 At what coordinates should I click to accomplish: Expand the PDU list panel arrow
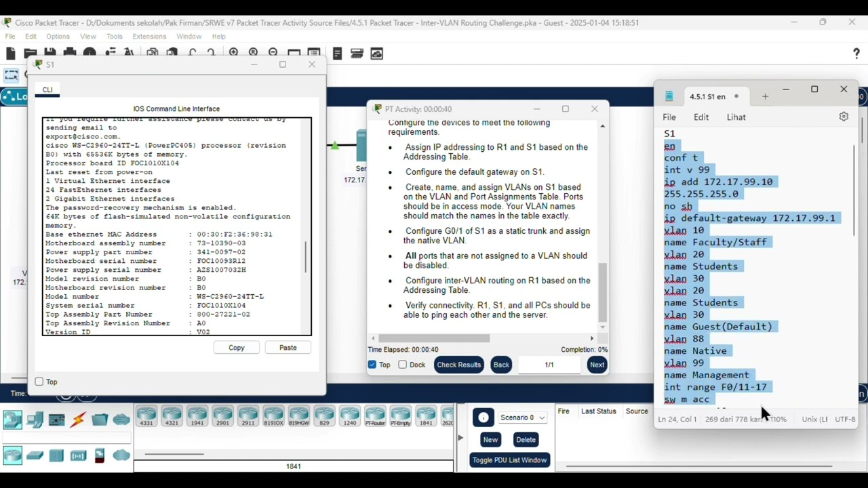[x=460, y=438]
